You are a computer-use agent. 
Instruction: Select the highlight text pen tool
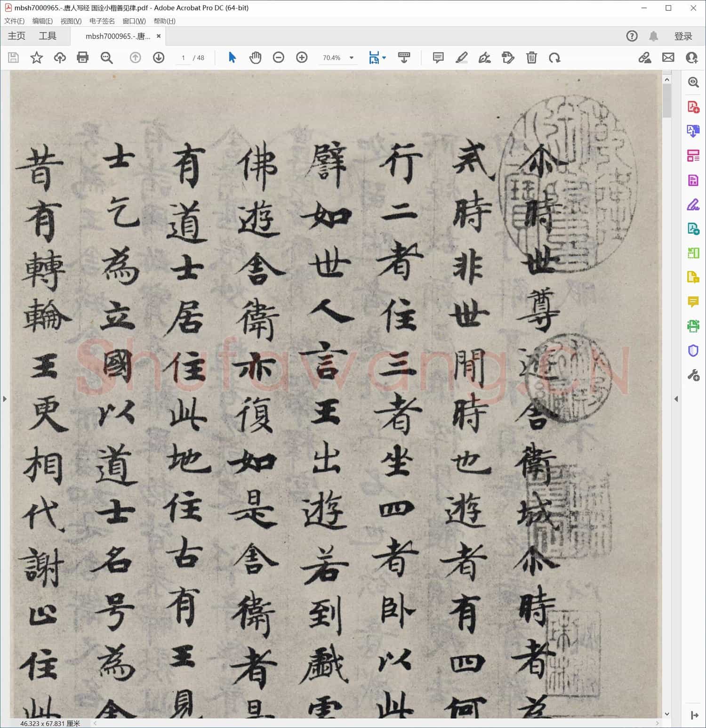[461, 57]
